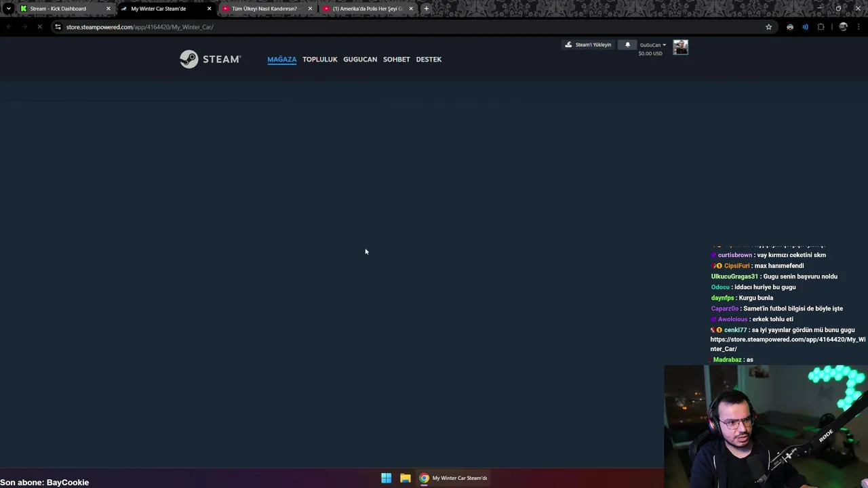
Task: Close the Amerika'da Polis tab
Action: click(x=411, y=9)
